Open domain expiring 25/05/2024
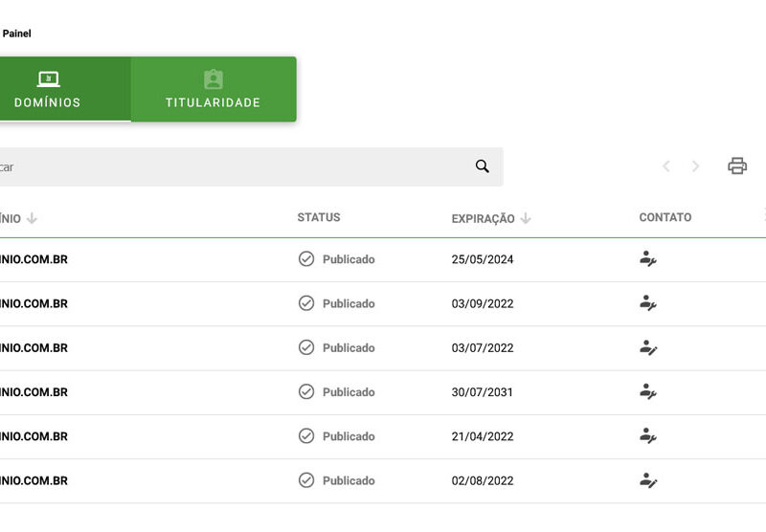The width and height of the screenshot is (766, 532). pyautogui.click(x=34, y=259)
